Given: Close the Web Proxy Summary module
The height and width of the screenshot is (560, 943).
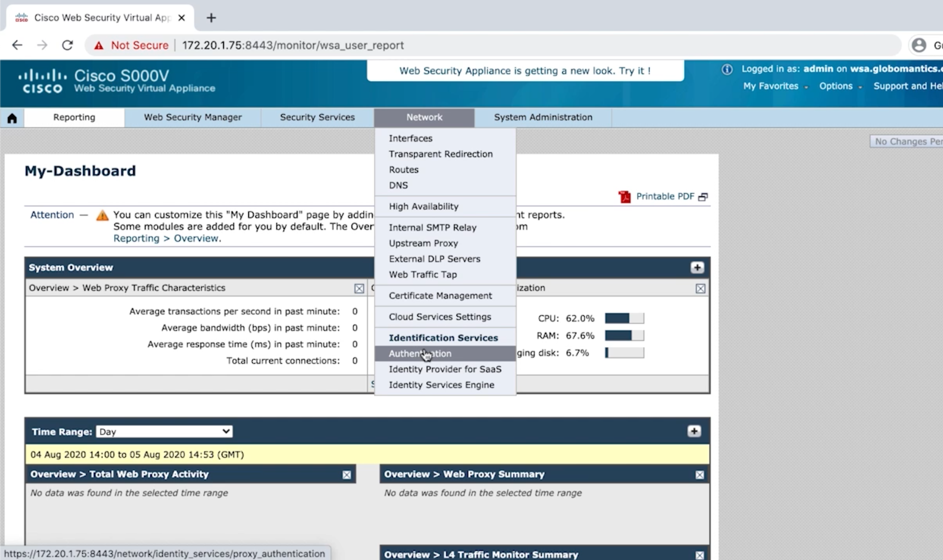Looking at the screenshot, I should [700, 475].
